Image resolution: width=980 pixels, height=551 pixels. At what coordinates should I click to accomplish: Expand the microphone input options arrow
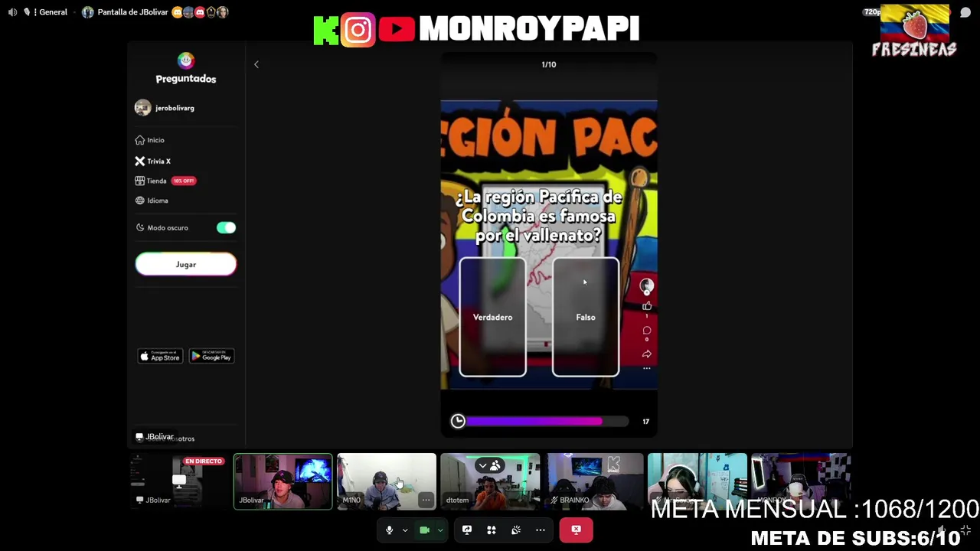pyautogui.click(x=405, y=530)
